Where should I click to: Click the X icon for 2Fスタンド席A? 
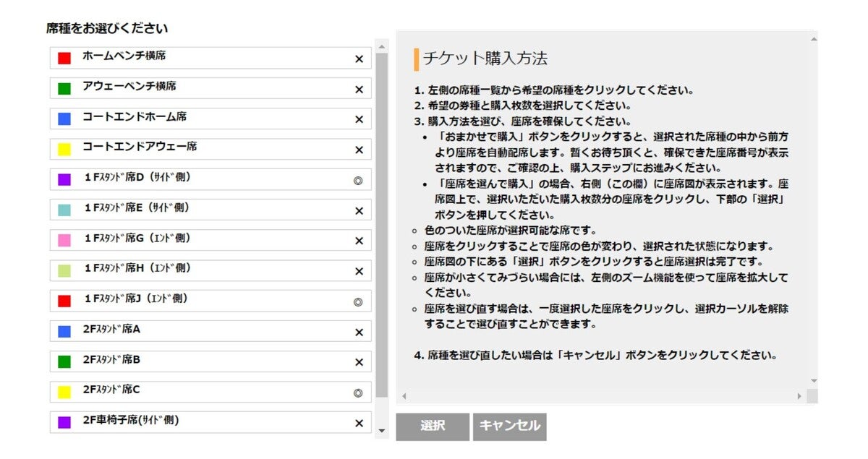click(x=359, y=333)
